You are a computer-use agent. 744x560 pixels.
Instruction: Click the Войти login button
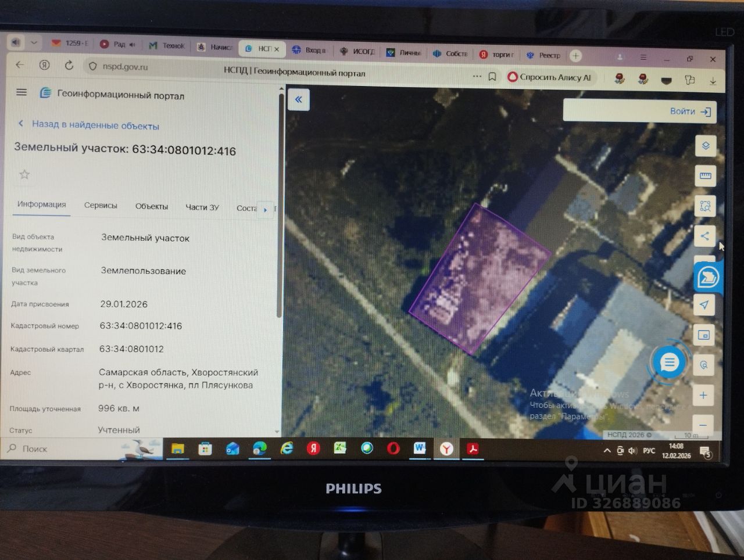point(691,112)
